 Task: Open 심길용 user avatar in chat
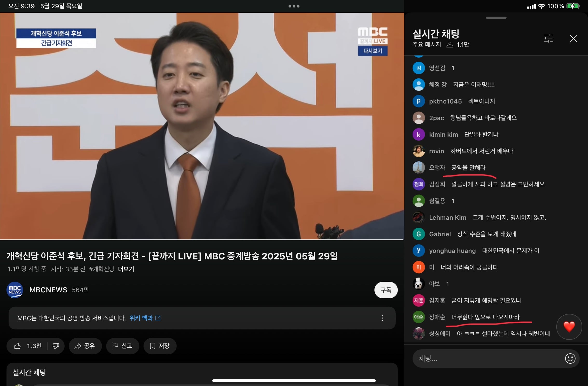pyautogui.click(x=419, y=201)
